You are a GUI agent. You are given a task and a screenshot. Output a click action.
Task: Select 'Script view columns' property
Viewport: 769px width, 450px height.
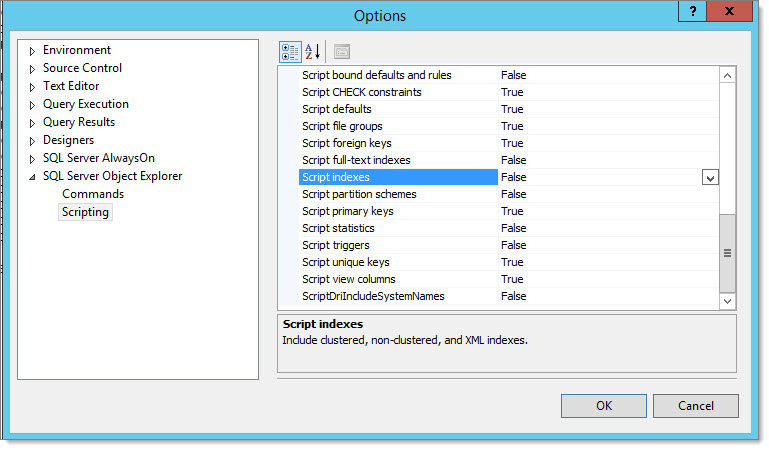point(348,279)
